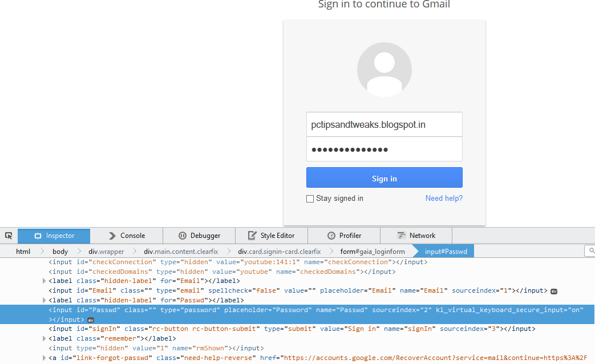Viewport: 595px width, 364px height.
Task: Click the placeholder="Password" attribute
Action: click(x=268, y=310)
